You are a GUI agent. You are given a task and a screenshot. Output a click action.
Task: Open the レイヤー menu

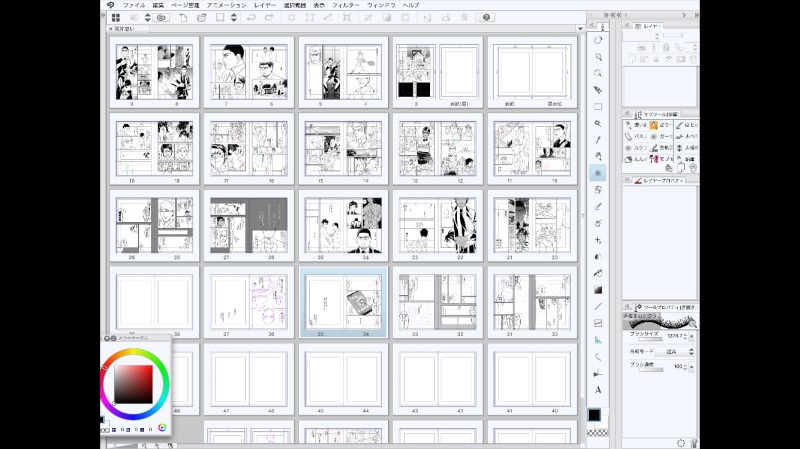pos(265,5)
